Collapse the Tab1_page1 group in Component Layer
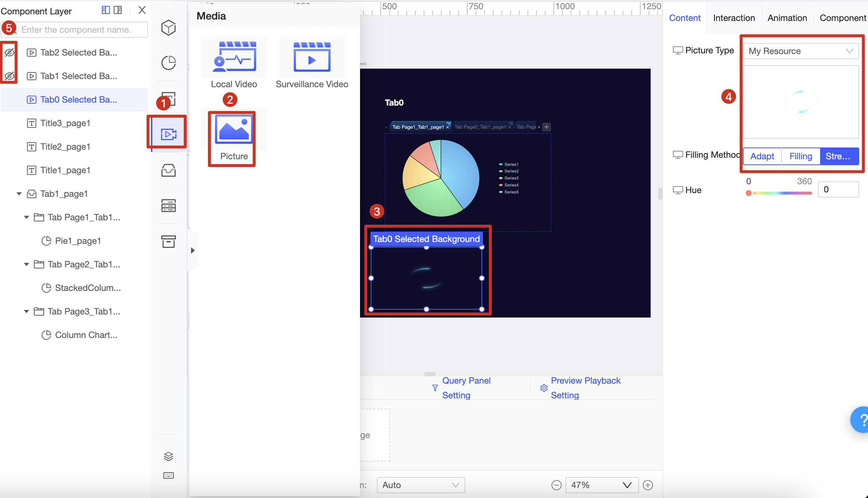 (x=19, y=193)
